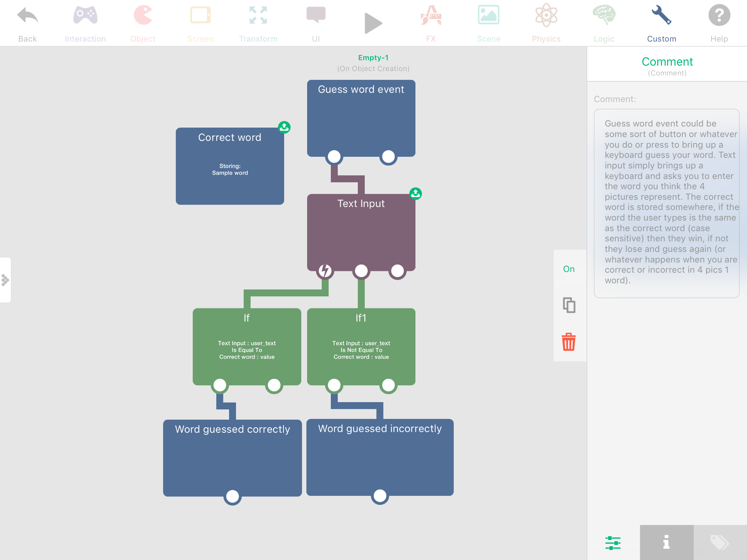Select the Word guessed incorrectly node
The width and height of the screenshot is (747, 560).
pos(380,457)
